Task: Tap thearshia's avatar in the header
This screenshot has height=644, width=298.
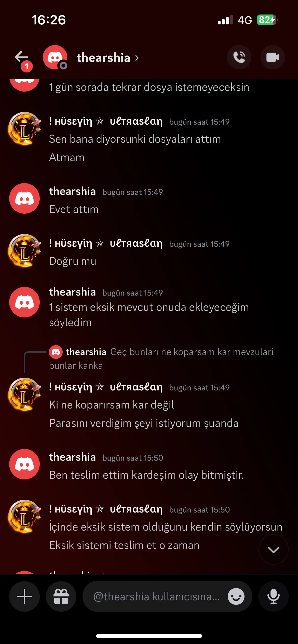Action: [55, 57]
